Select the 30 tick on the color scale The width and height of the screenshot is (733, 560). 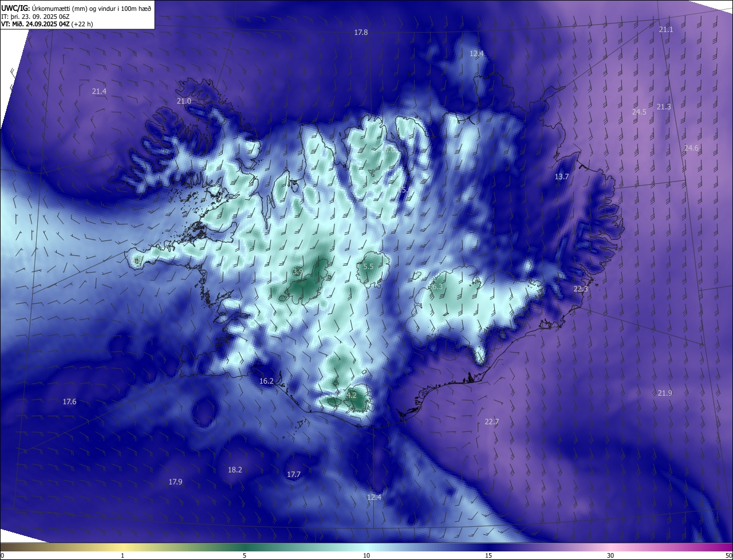pyautogui.click(x=610, y=555)
